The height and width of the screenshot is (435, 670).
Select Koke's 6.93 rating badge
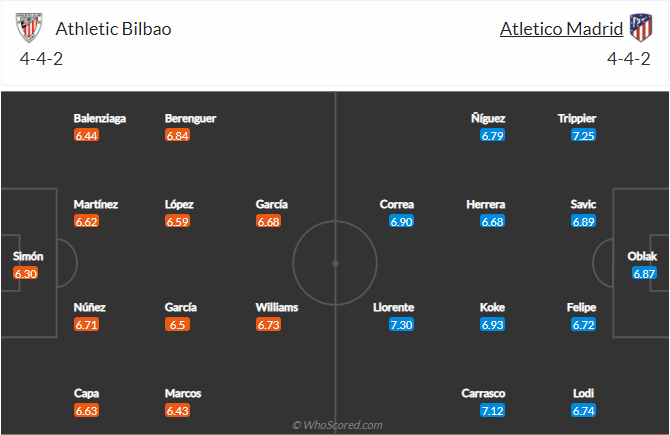click(492, 325)
